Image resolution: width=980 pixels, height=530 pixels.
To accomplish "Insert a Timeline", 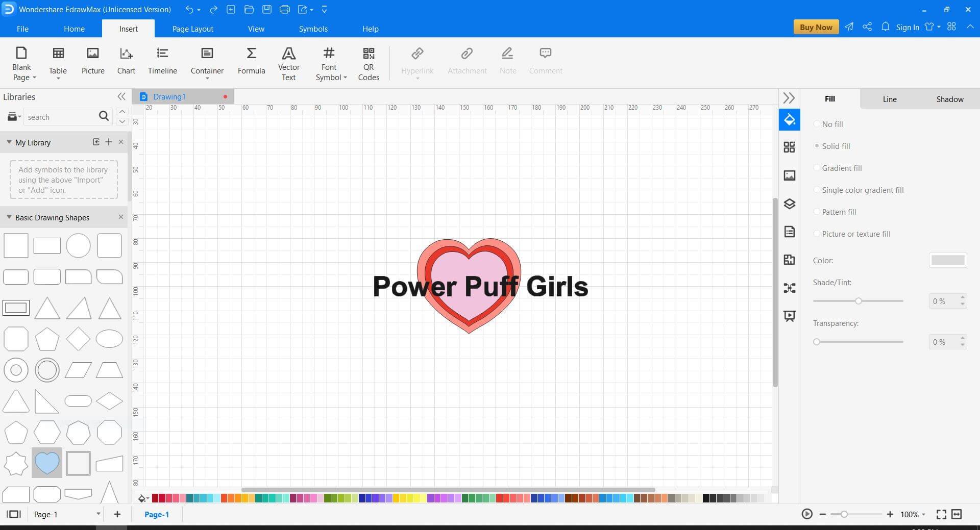I will pyautogui.click(x=162, y=61).
